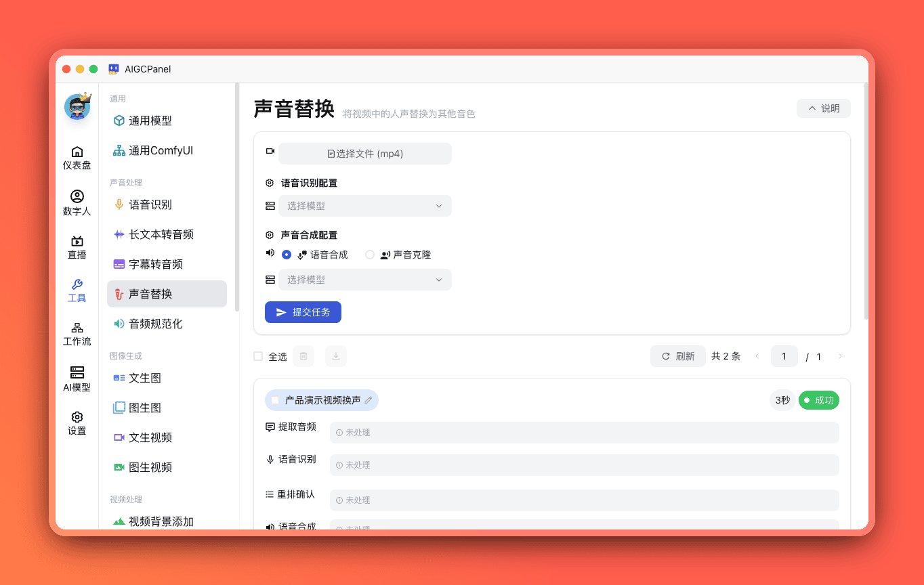The height and width of the screenshot is (585, 924).
Task: Open 设置 settings
Action: pyautogui.click(x=77, y=423)
